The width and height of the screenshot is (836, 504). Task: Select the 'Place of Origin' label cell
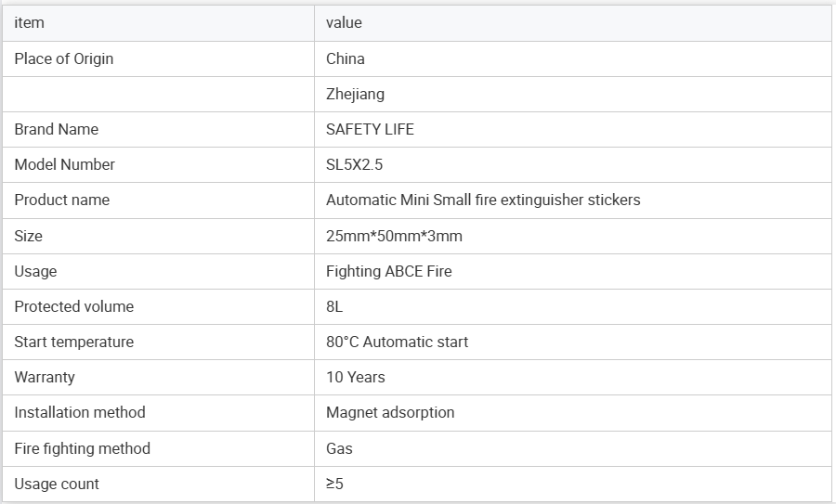click(64, 58)
